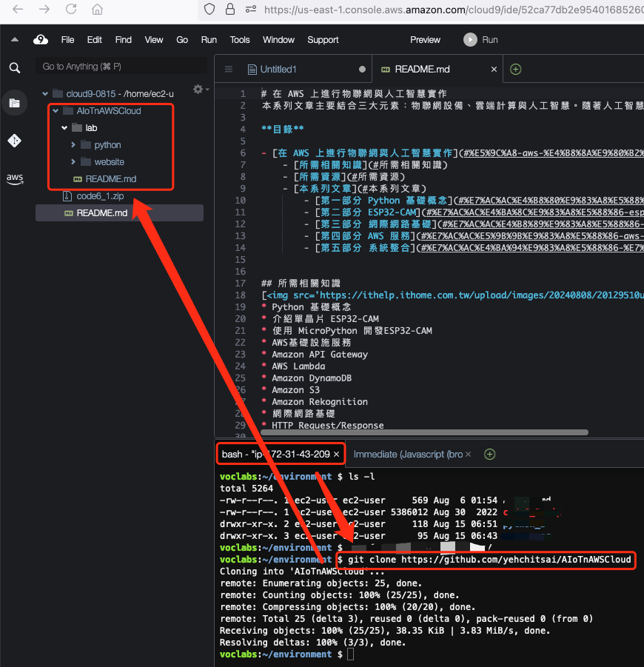Click line number 17 in gutter
Image resolution: width=644 pixels, height=667 pixels.
[241, 284]
